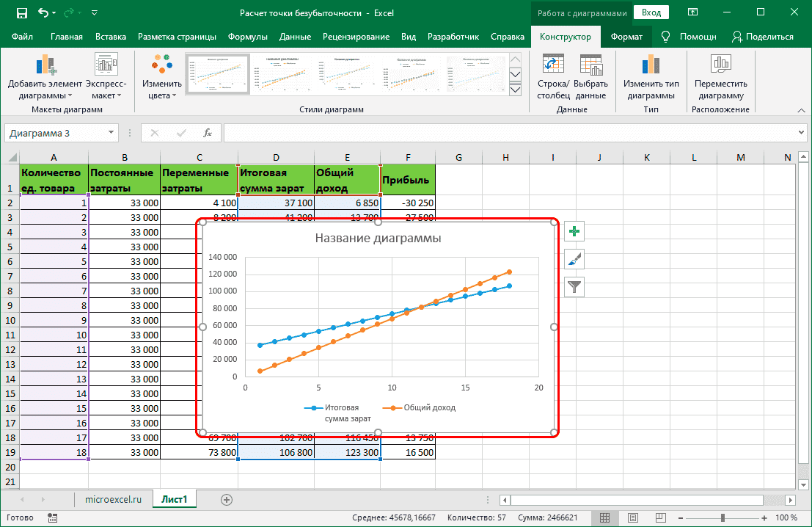Click the fx insert function icon
The image size is (812, 527).
point(208,133)
